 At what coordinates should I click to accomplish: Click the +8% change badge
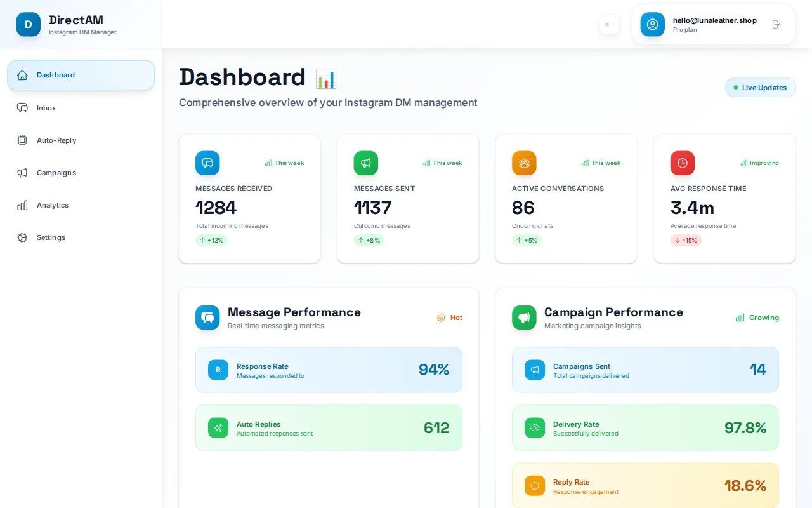pyautogui.click(x=369, y=241)
